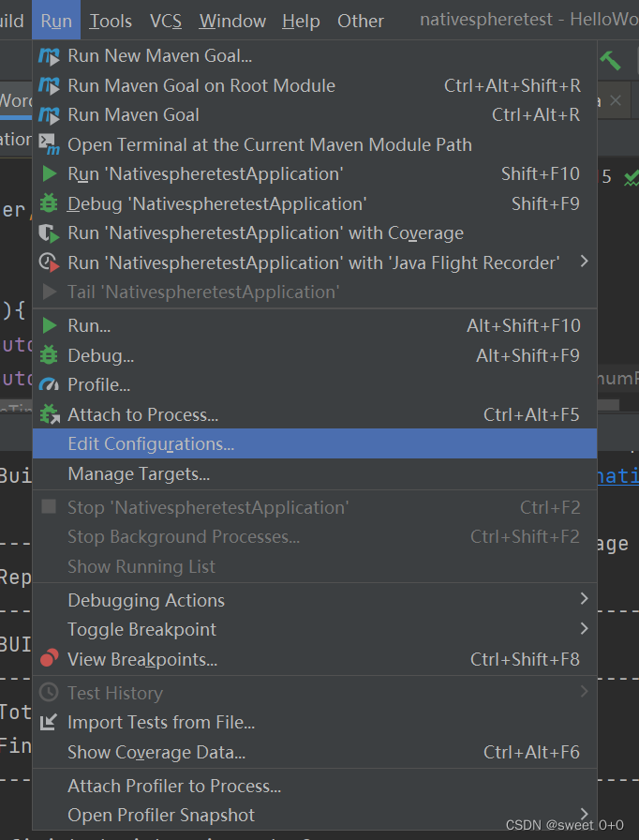Click green hammer Build icon in toolbar
Viewport: 639px width, 840px height.
coord(610,61)
